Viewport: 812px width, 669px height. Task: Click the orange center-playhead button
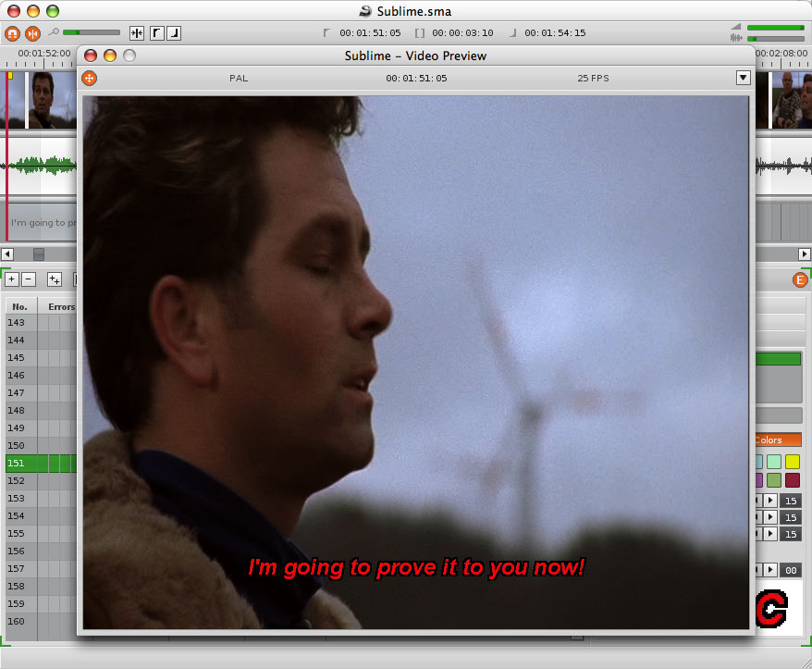coord(32,33)
